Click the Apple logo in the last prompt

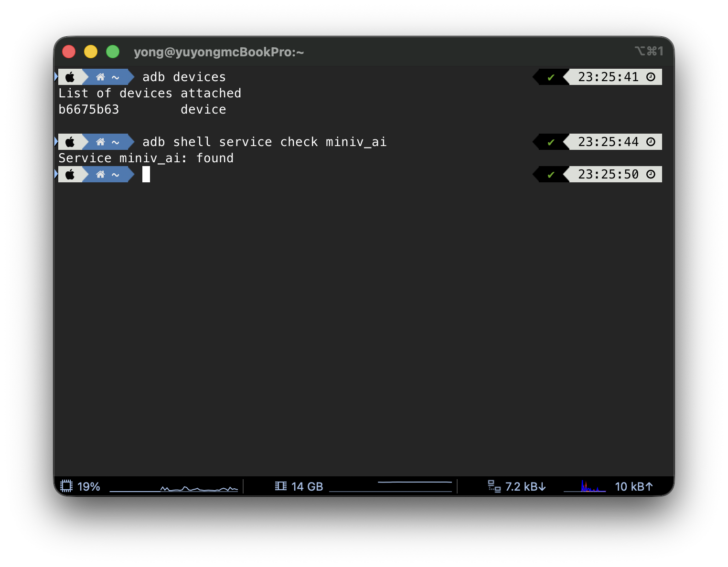click(x=70, y=174)
